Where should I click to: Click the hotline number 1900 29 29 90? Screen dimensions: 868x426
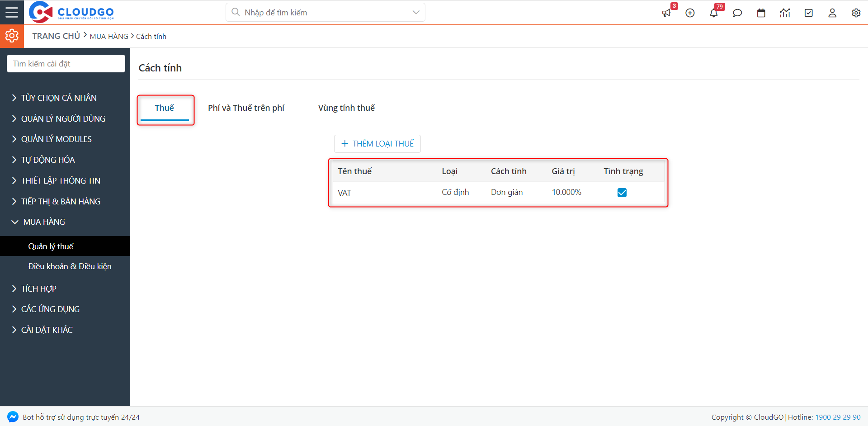[x=838, y=417]
